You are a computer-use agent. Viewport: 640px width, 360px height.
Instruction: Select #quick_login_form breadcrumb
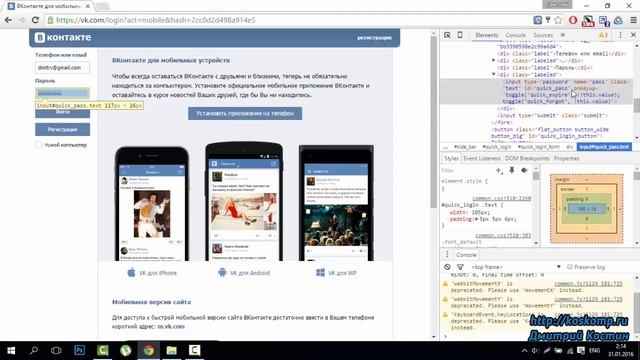tap(539, 147)
